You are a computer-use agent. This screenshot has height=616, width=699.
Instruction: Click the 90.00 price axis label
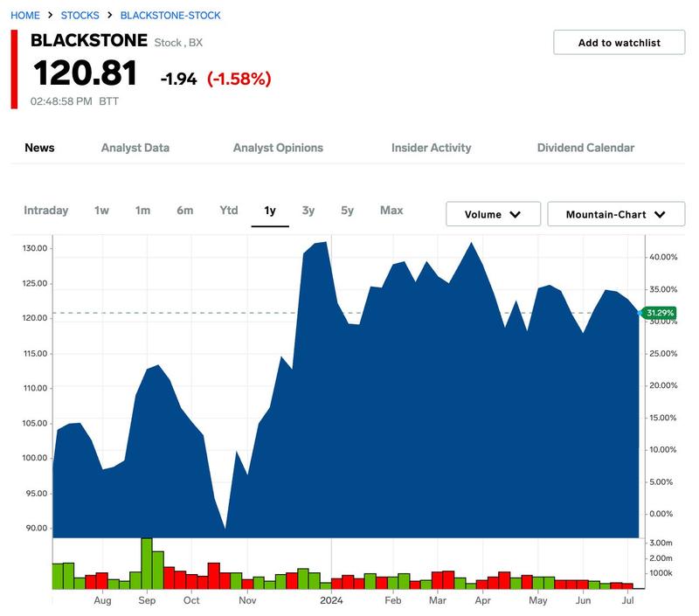tap(36, 529)
